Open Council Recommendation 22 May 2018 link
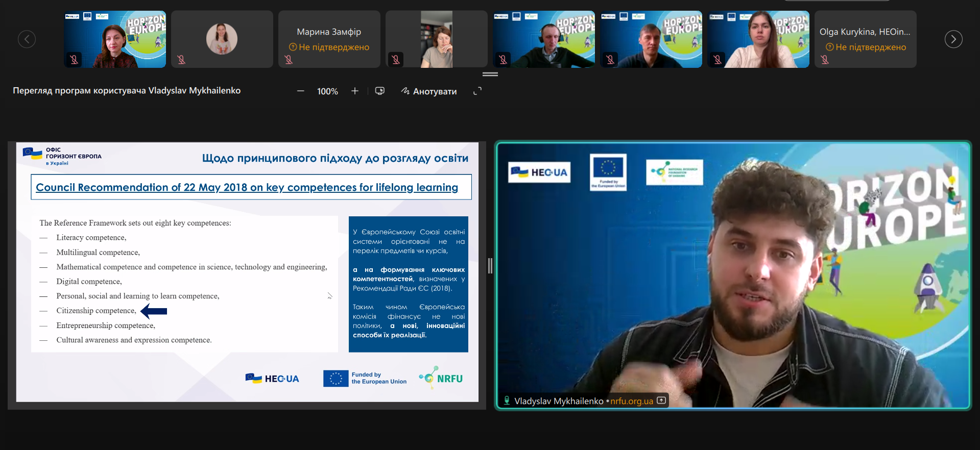This screenshot has width=980, height=450. [x=247, y=187]
